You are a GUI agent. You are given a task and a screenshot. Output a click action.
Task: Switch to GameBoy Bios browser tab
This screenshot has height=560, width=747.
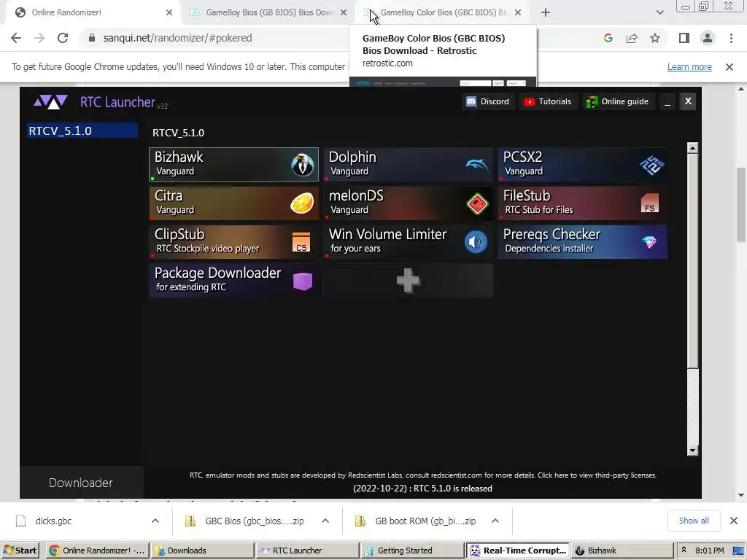pos(267,12)
